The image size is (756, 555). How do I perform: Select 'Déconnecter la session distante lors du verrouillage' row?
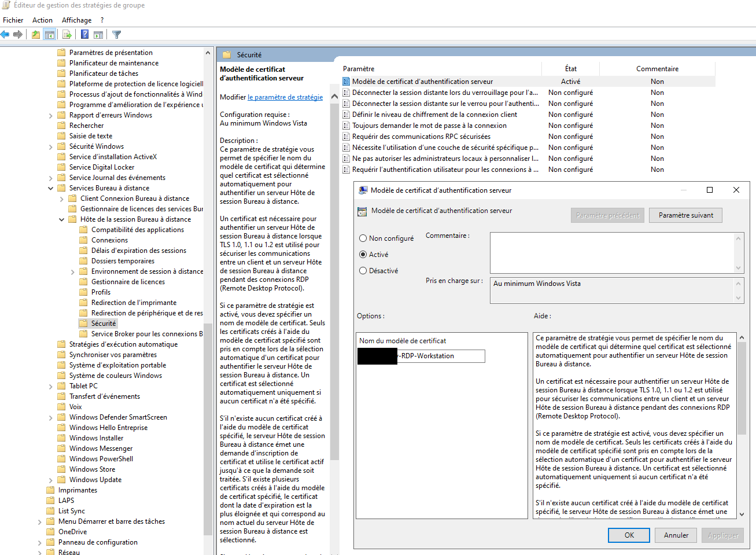528,93
